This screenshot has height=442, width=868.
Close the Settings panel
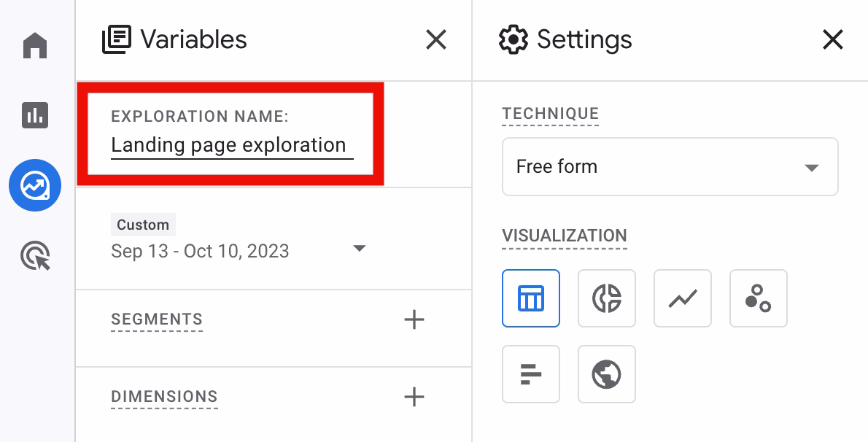coord(832,40)
